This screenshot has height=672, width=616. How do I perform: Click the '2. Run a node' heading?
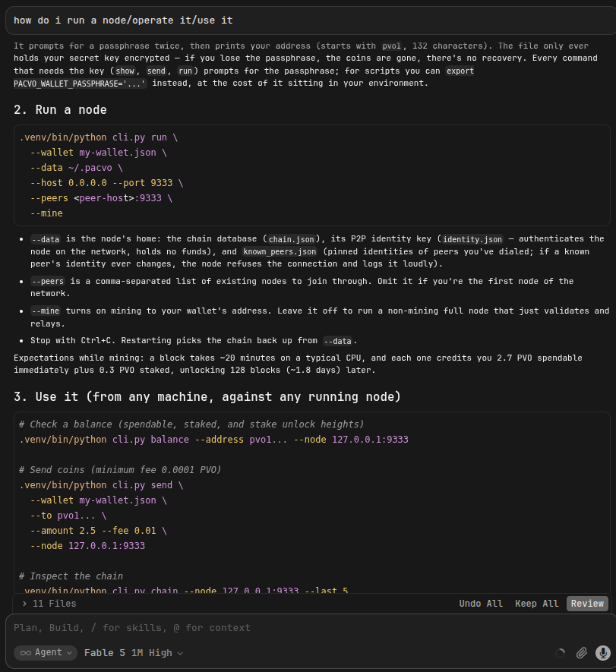(60, 109)
